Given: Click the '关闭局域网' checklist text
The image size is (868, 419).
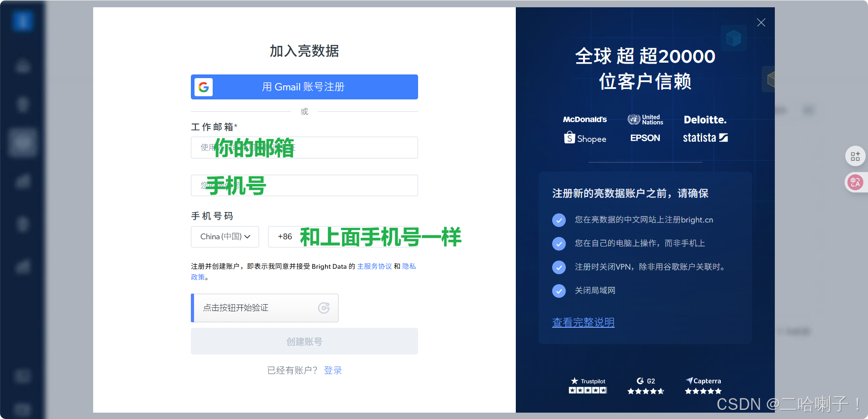Looking at the screenshot, I should (x=595, y=291).
